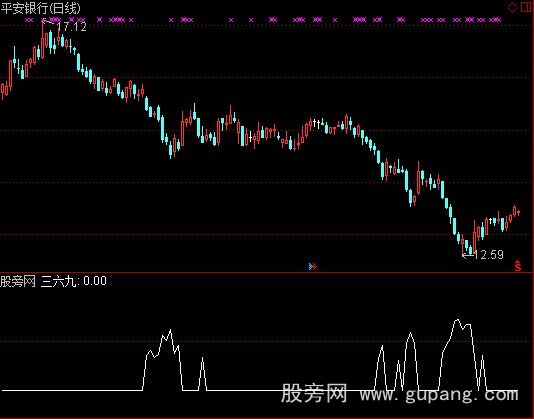
Task: Click the highest peak of the white indicator line
Action: pyautogui.click(x=457, y=320)
